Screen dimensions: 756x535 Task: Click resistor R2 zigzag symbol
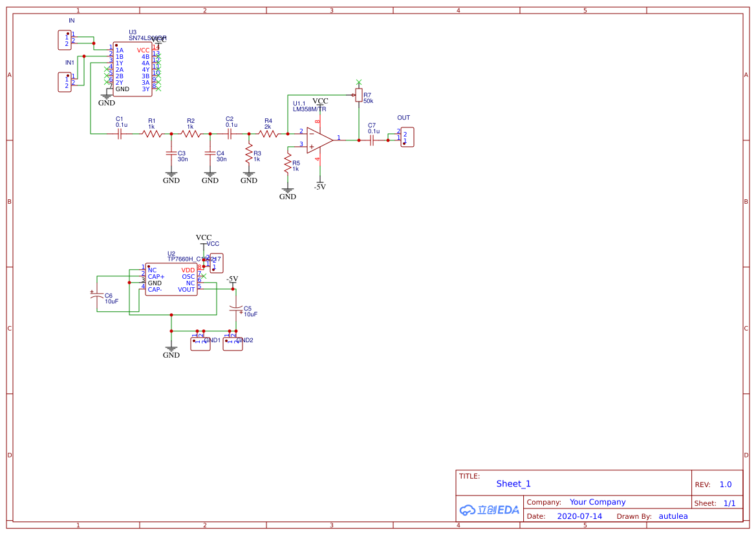coord(190,134)
